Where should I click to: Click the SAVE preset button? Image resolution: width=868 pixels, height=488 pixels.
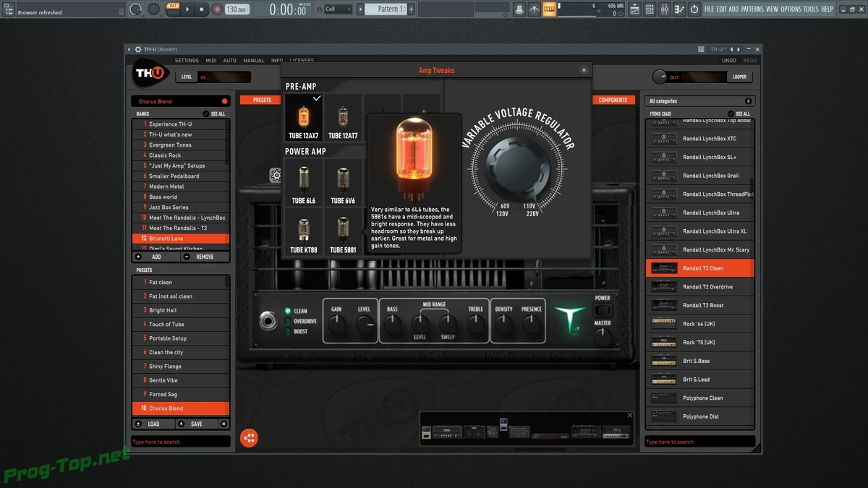[196, 424]
